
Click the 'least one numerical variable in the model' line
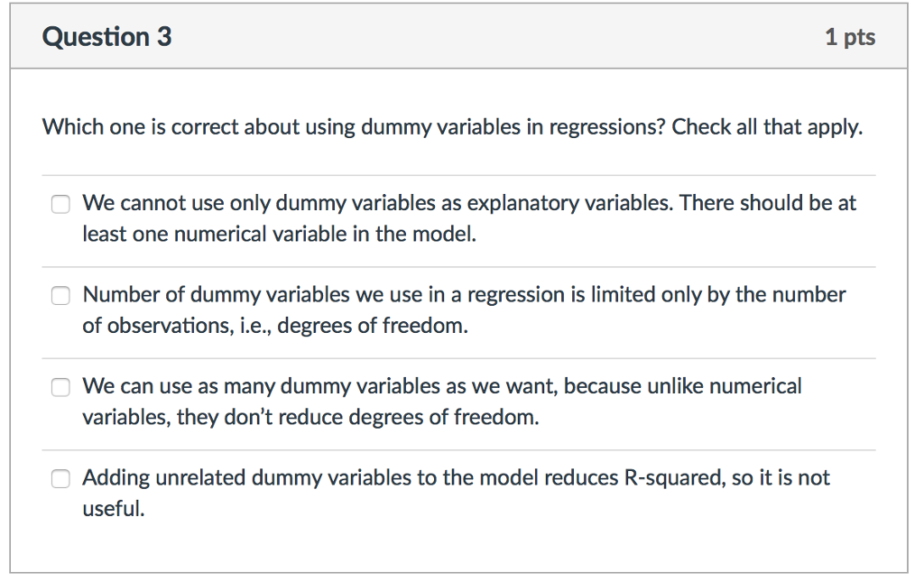[280, 235]
